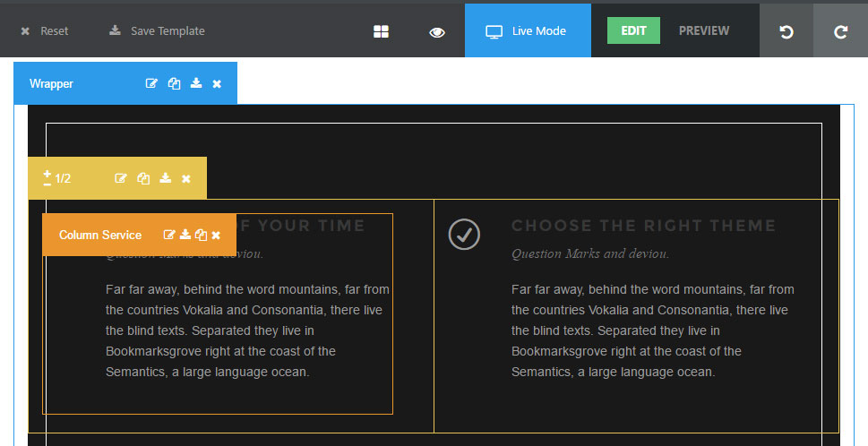This screenshot has width=868, height=446.
Task: Delete Column Service with X icon
Action: [x=216, y=236]
